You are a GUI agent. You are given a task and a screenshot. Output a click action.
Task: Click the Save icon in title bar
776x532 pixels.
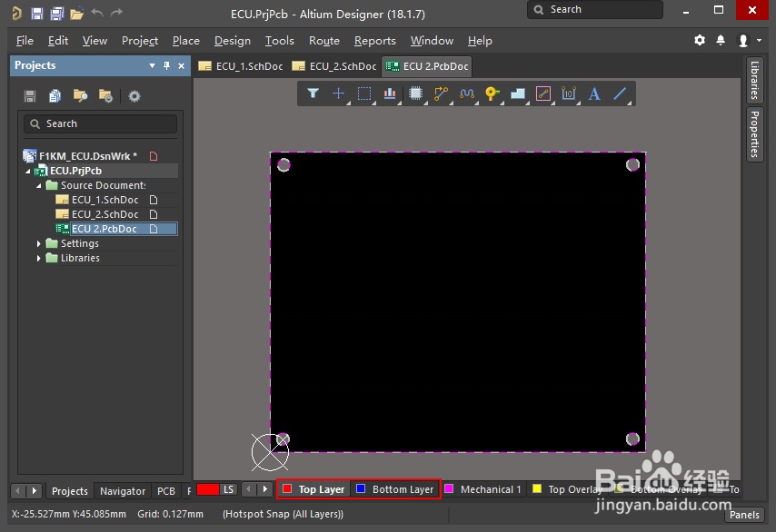tap(37, 14)
